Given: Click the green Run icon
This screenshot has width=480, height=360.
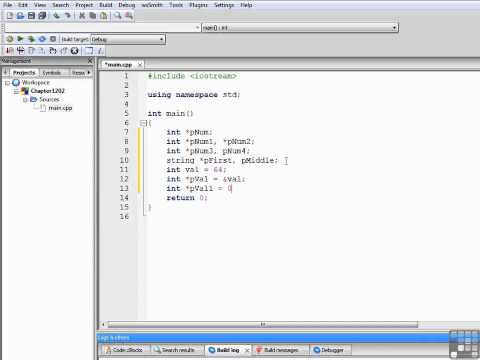Looking at the screenshot, I should pyautogui.click(x=20, y=39).
